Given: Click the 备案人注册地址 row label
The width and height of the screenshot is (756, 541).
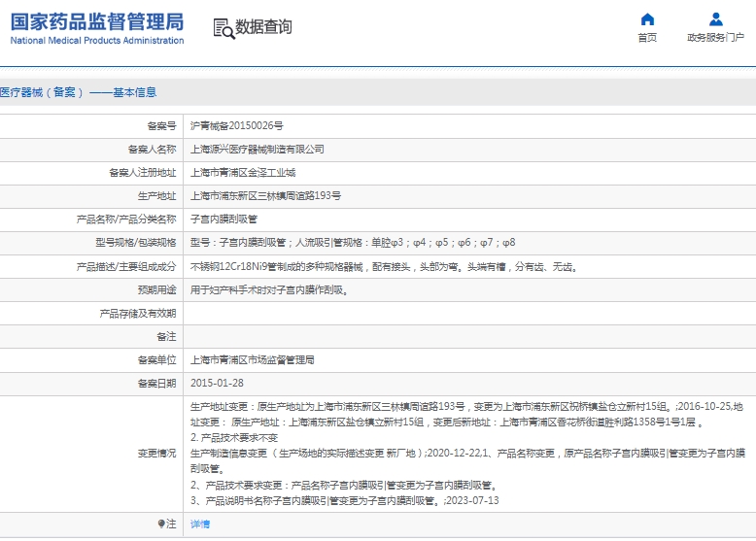Looking at the screenshot, I should (x=143, y=173).
